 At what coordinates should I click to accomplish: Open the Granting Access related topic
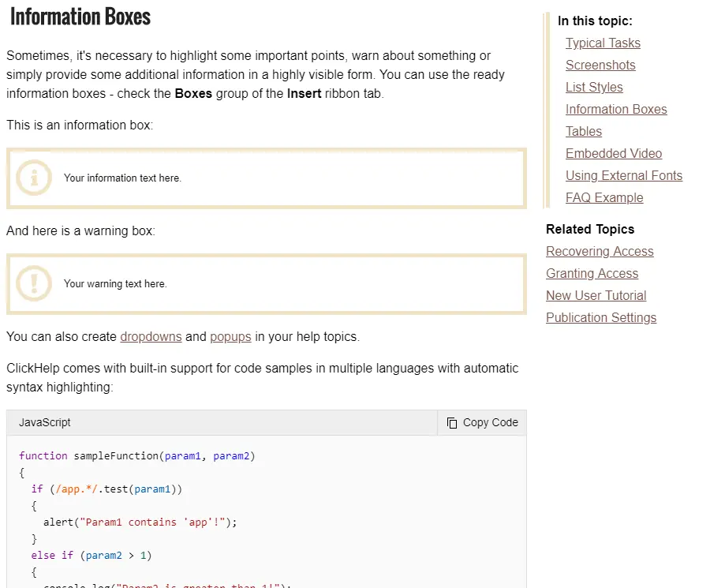coord(592,274)
